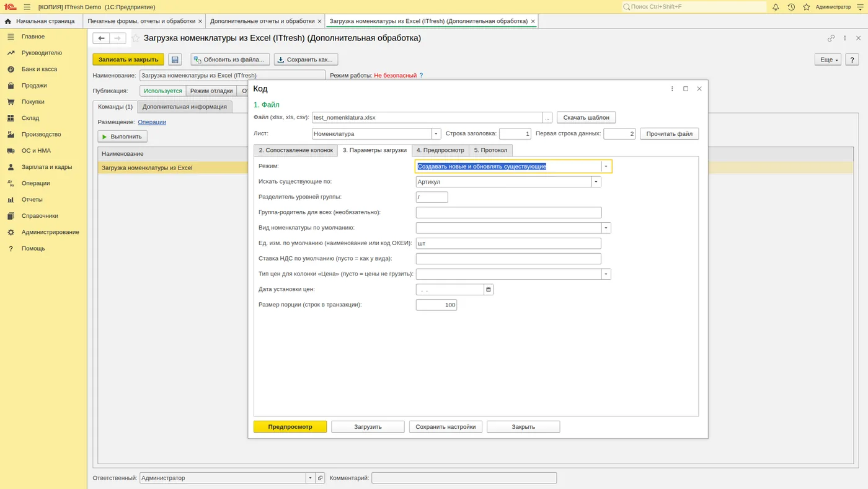Click the search field in top bar
Image resolution: width=868 pixels, height=489 pixels.
694,7
